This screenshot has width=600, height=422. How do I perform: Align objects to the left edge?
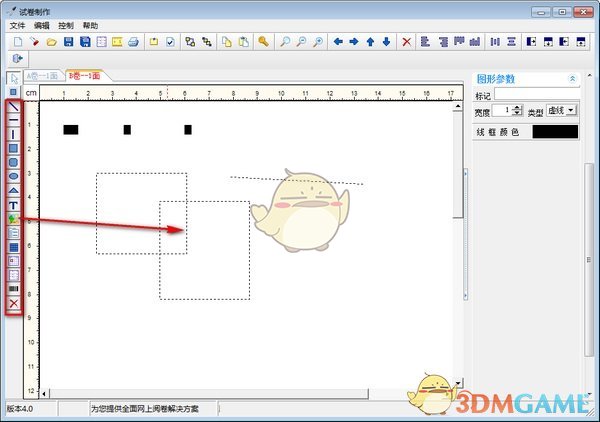[x=425, y=42]
